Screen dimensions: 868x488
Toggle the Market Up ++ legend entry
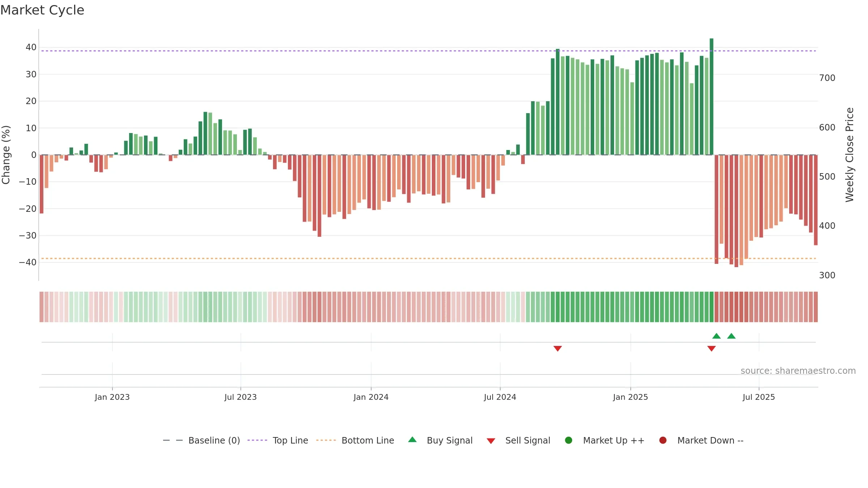605,440
